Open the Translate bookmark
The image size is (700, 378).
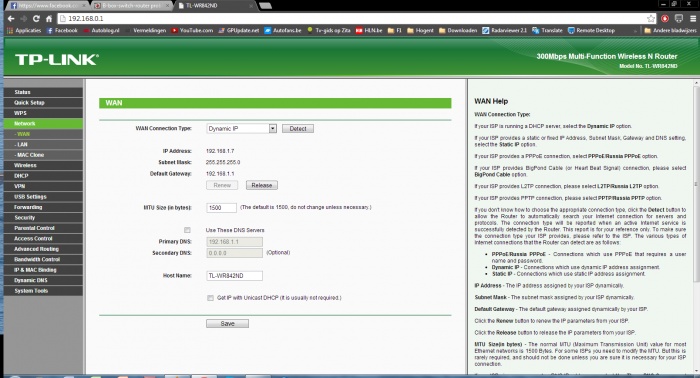[547, 30]
